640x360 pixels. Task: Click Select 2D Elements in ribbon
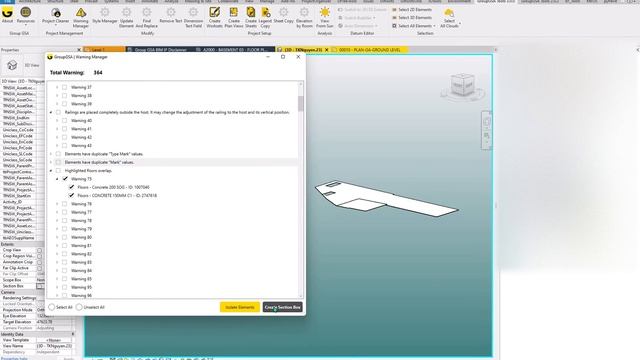coord(412,9)
